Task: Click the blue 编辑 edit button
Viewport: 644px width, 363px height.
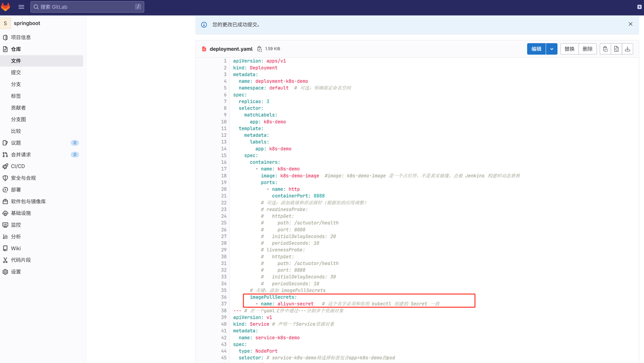Action: pos(536,49)
